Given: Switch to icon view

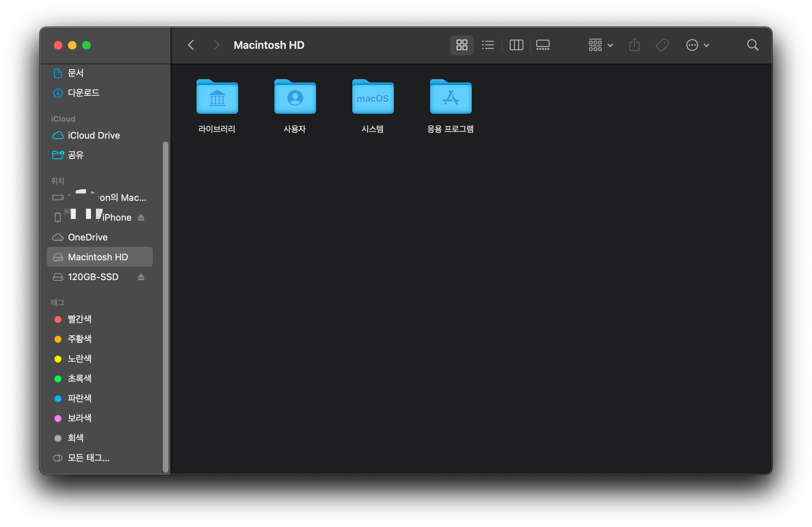Looking at the screenshot, I should 462,45.
